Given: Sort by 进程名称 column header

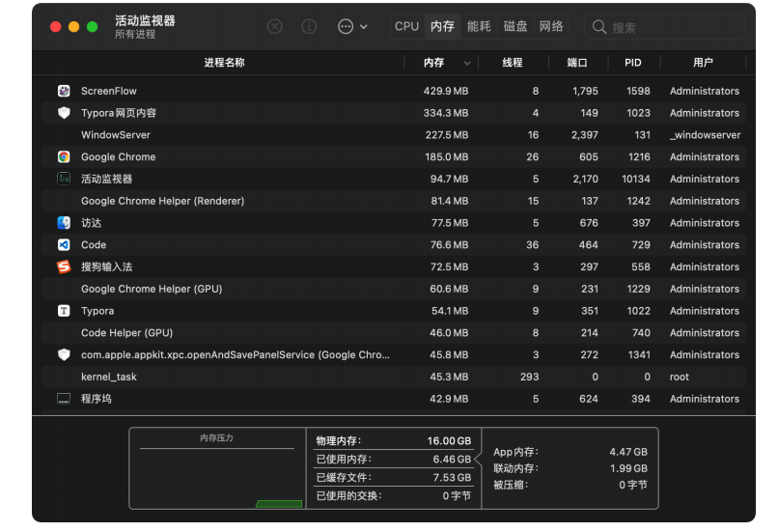Looking at the screenshot, I should (224, 63).
